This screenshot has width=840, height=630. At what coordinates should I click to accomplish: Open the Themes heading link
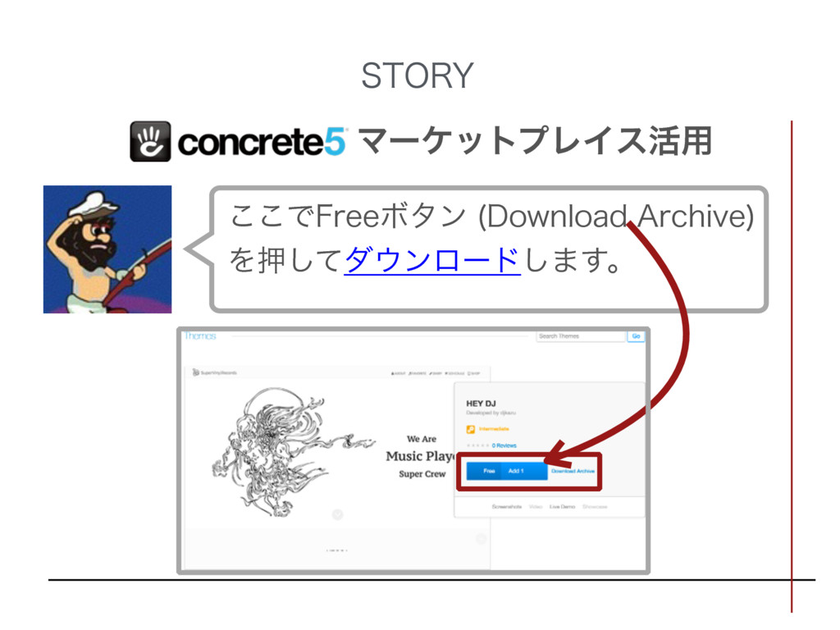[200, 336]
